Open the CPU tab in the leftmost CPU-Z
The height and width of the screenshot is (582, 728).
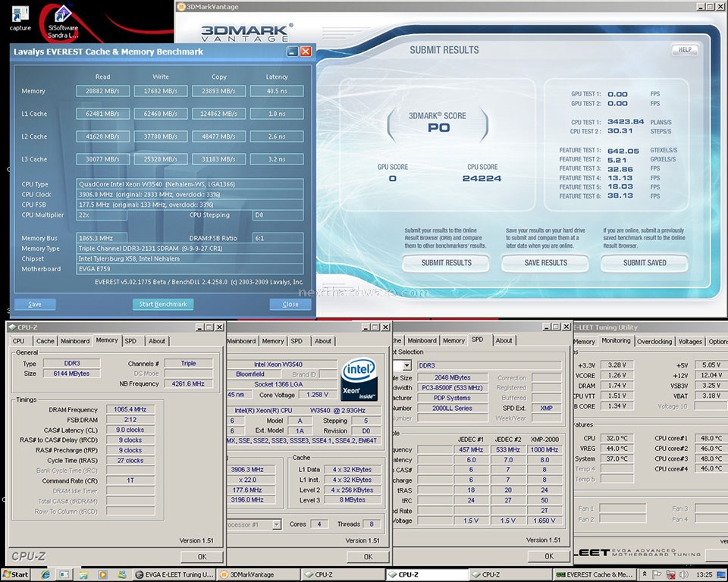pyautogui.click(x=18, y=341)
